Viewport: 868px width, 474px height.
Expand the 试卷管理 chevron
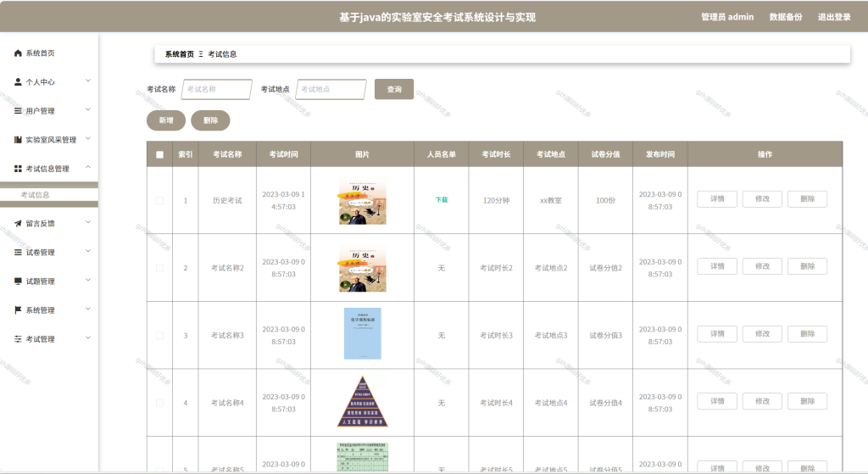tap(88, 251)
